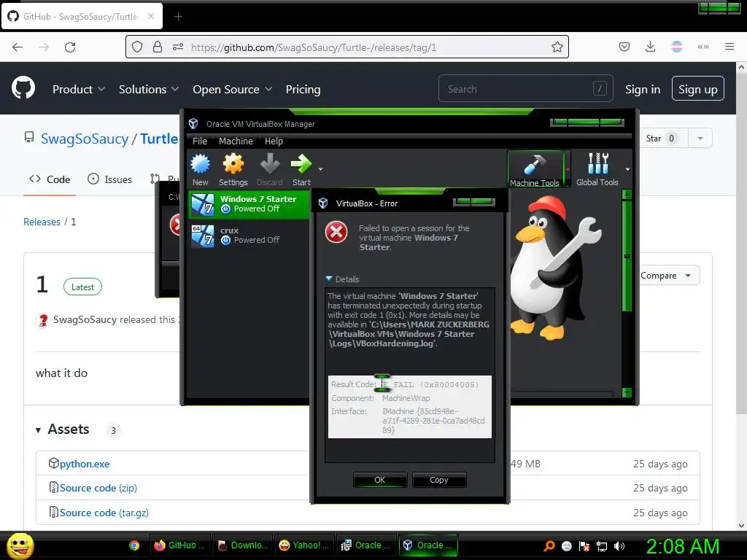Open Firefox hamburger menu
The width and height of the screenshot is (747, 560).
(x=729, y=47)
